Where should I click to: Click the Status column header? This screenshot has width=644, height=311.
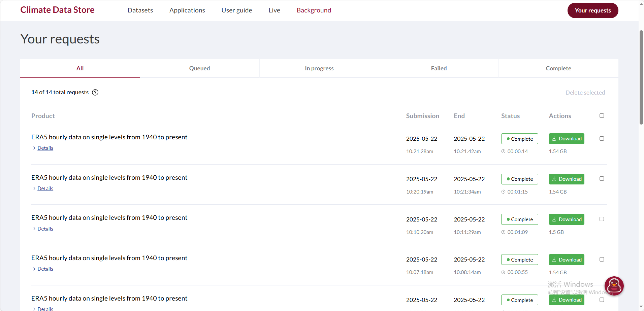tap(510, 116)
